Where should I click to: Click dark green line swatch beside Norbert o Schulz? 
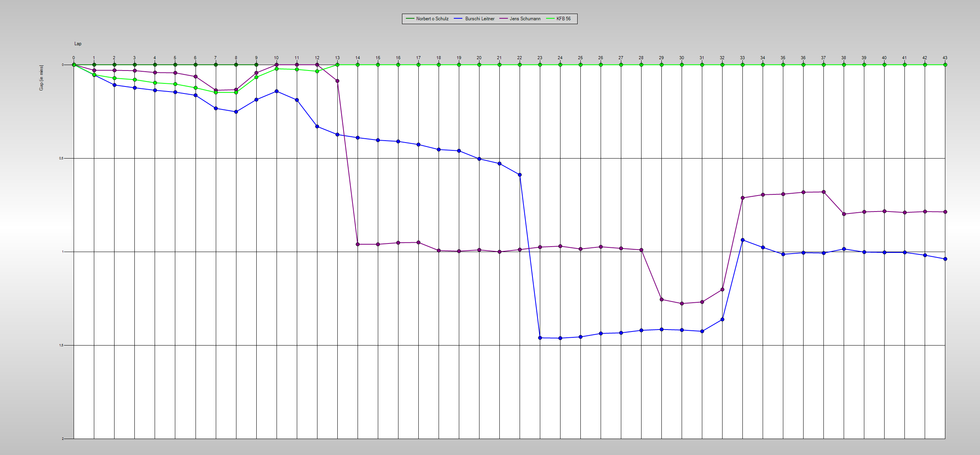410,19
